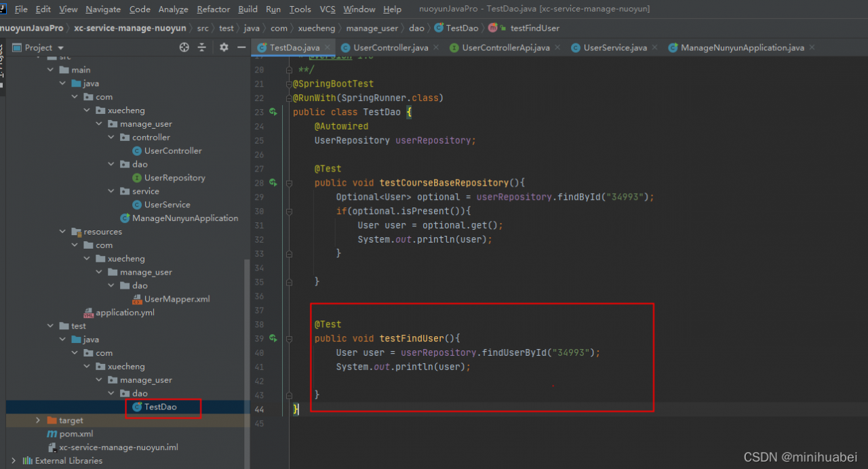Image resolution: width=868 pixels, height=469 pixels.
Task: Click the UserController class icon in the tree
Action: (137, 150)
